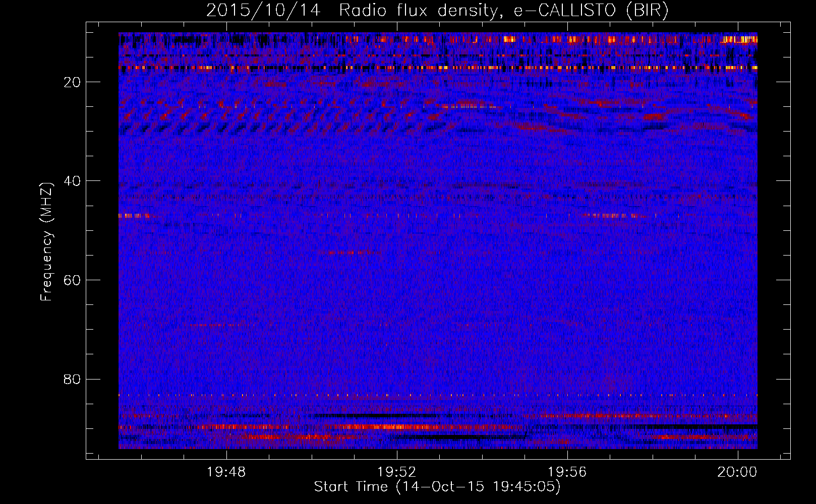This screenshot has width=816, height=504.
Task: Click the 'Start Time (14-Oct-15 19:45:05)' label
Action: pyautogui.click(x=437, y=487)
